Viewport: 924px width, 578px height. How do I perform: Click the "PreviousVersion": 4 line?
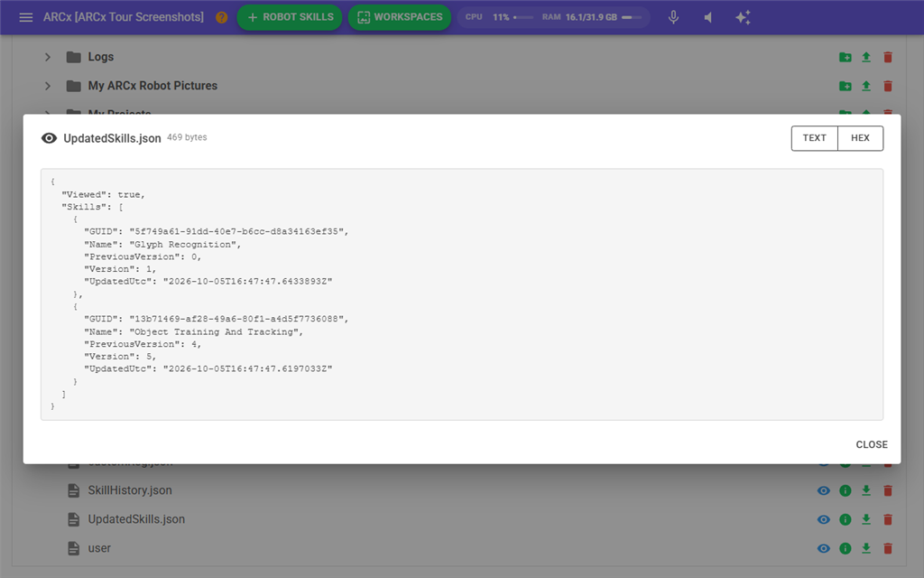tap(143, 344)
